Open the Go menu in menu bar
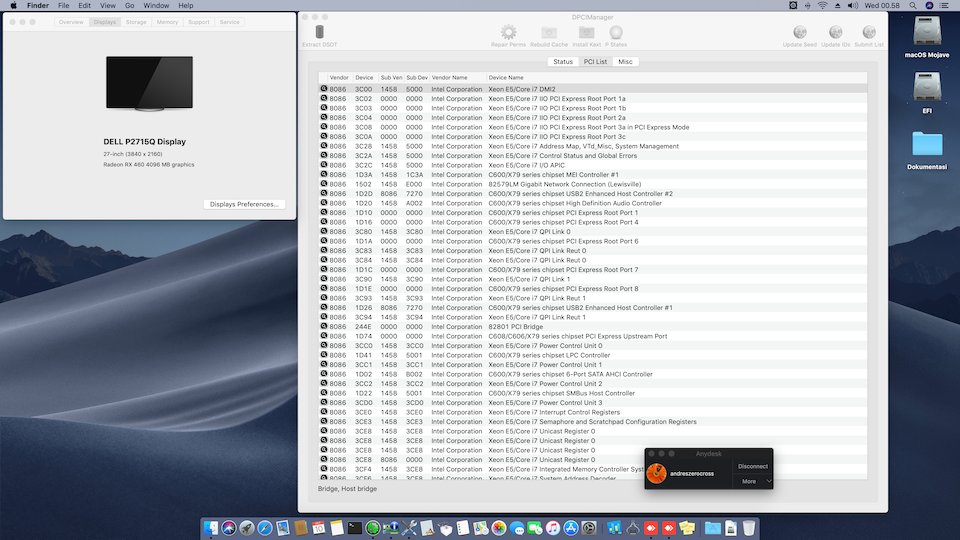 pos(129,6)
